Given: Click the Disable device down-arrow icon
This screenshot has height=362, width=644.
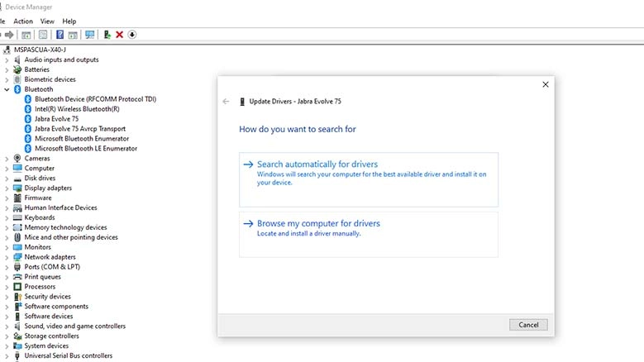Looking at the screenshot, I should (x=131, y=35).
